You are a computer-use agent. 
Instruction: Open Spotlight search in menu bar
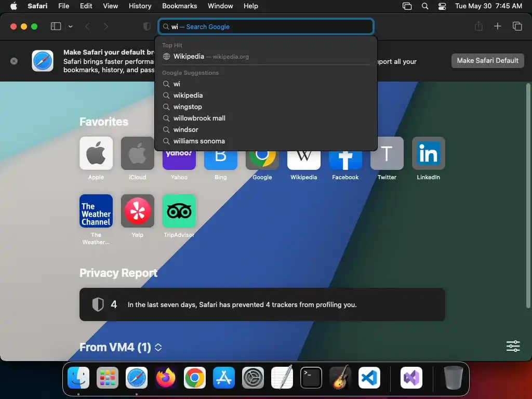pos(425,6)
